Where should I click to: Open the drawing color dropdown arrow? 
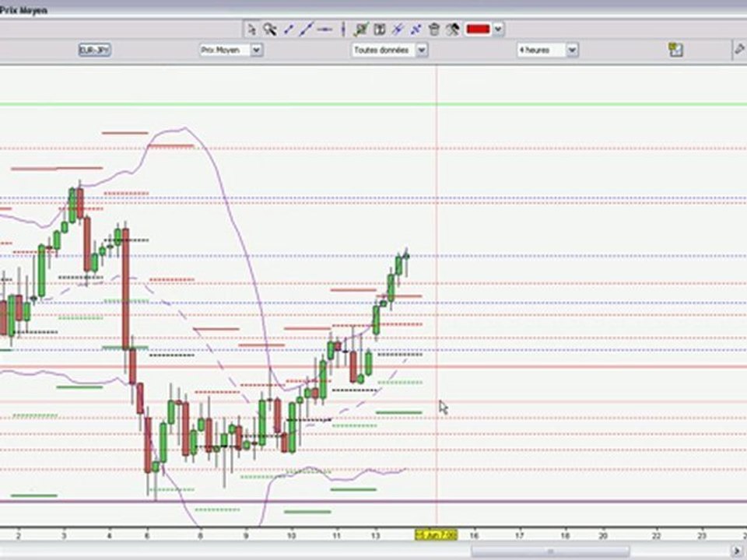point(498,30)
